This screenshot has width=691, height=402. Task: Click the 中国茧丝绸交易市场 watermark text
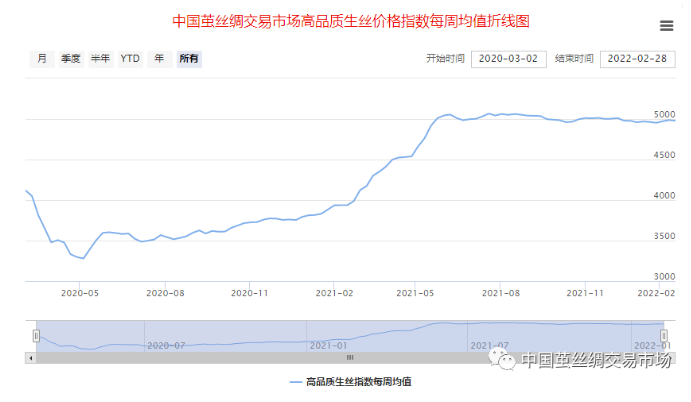pyautogui.click(x=596, y=361)
